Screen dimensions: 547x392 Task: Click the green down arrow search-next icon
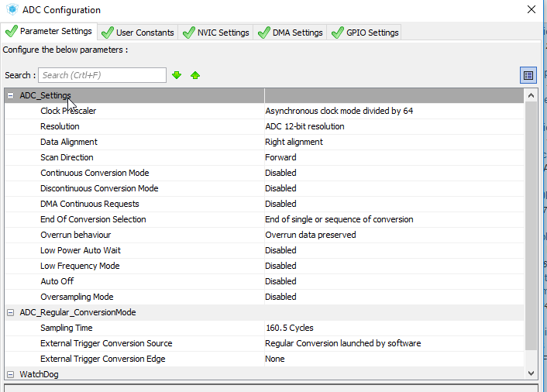[177, 75]
